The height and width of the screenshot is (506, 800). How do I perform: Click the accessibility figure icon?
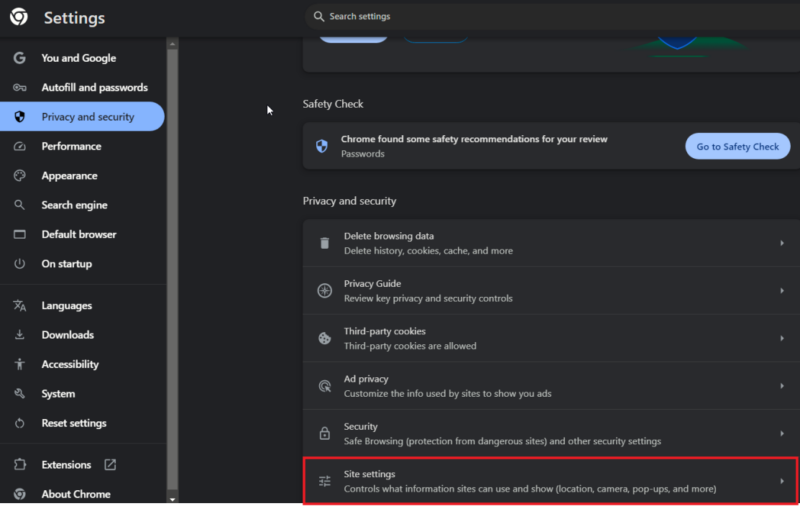coord(19,364)
